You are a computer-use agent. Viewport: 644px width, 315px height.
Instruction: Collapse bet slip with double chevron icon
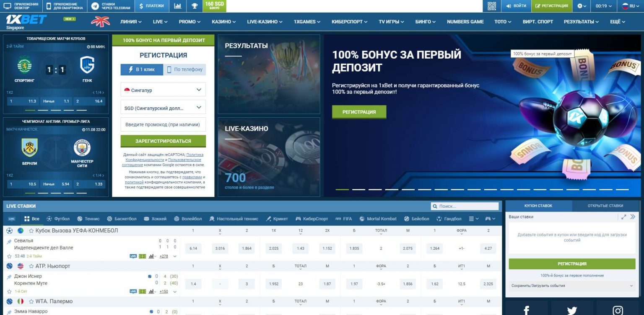pos(633,217)
